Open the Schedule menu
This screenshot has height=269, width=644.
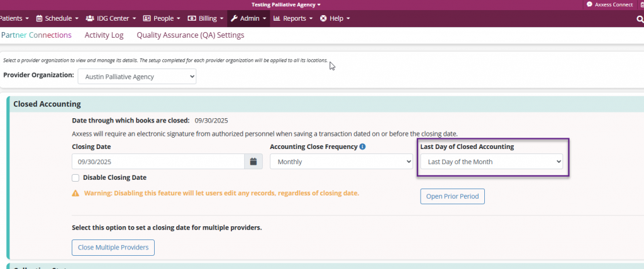point(57,18)
